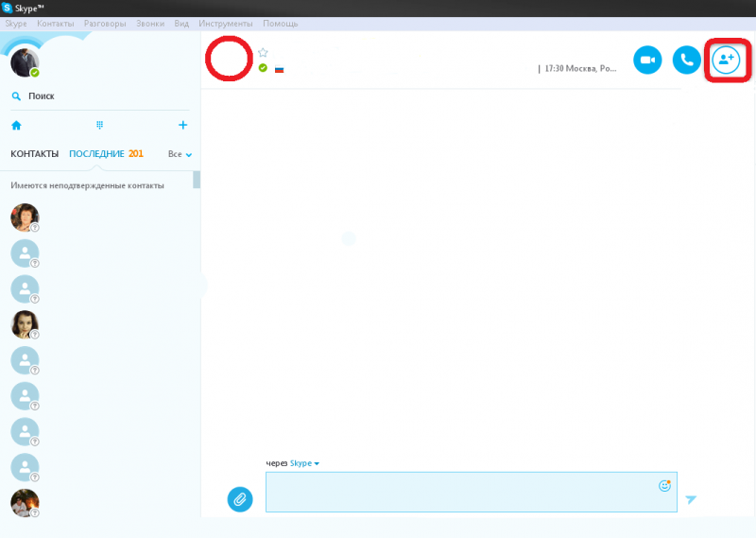The width and height of the screenshot is (756, 538).
Task: Open the Разговоры menu
Action: point(105,24)
